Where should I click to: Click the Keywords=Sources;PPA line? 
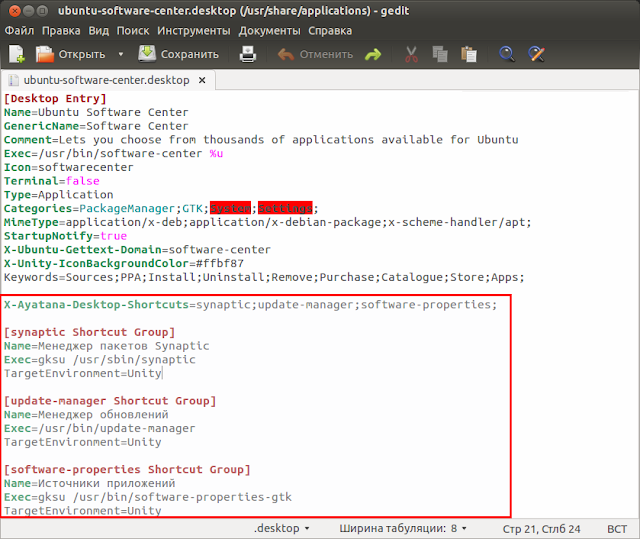[264, 277]
